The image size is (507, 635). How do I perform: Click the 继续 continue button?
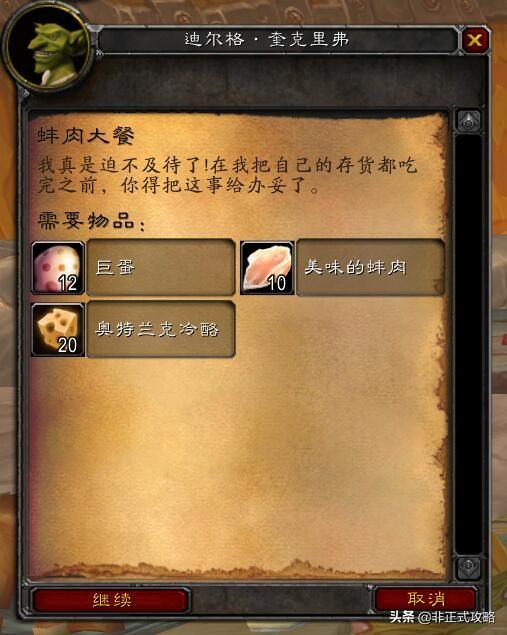point(111,600)
